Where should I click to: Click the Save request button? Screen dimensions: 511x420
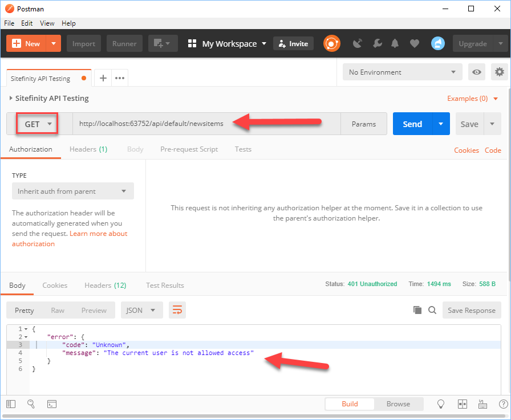click(469, 124)
